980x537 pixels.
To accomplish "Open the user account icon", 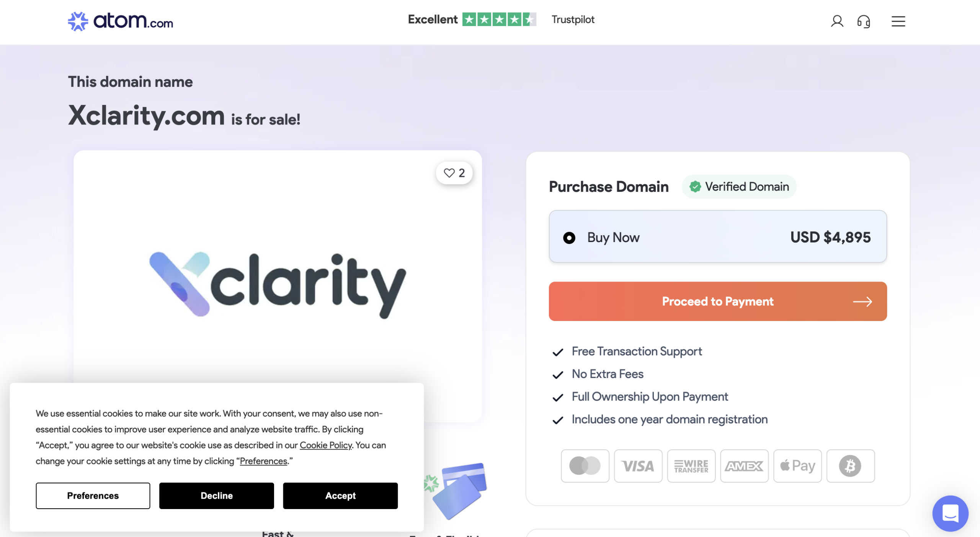I will pos(837,22).
